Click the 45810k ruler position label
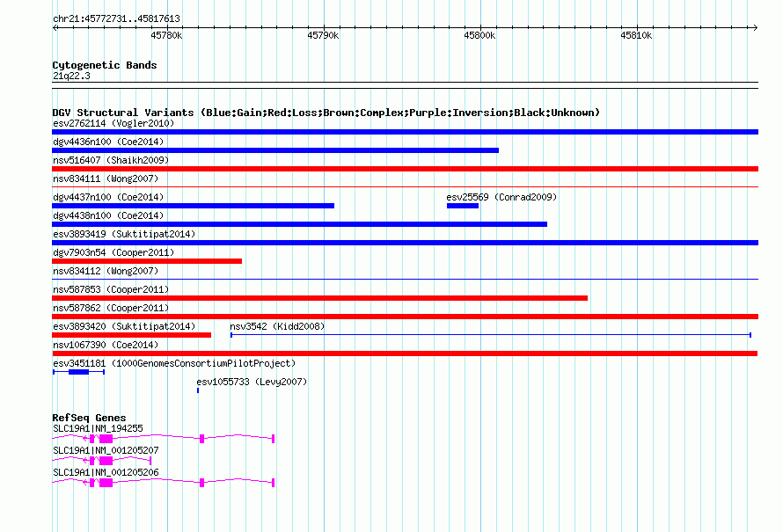 pyautogui.click(x=636, y=35)
